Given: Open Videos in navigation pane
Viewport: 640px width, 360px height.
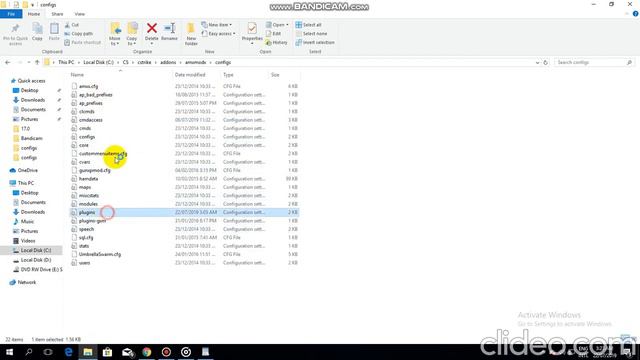Looking at the screenshot, I should [28, 241].
